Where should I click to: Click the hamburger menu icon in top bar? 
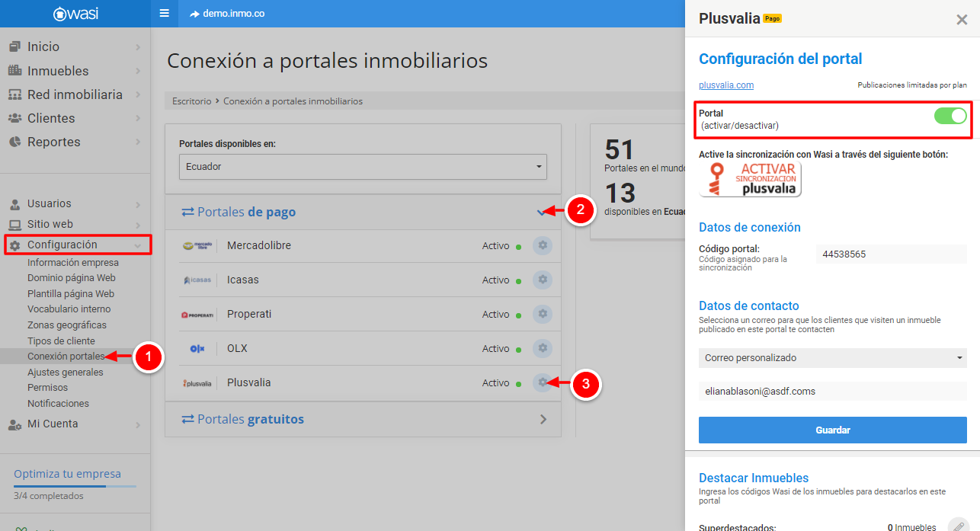pyautogui.click(x=164, y=14)
